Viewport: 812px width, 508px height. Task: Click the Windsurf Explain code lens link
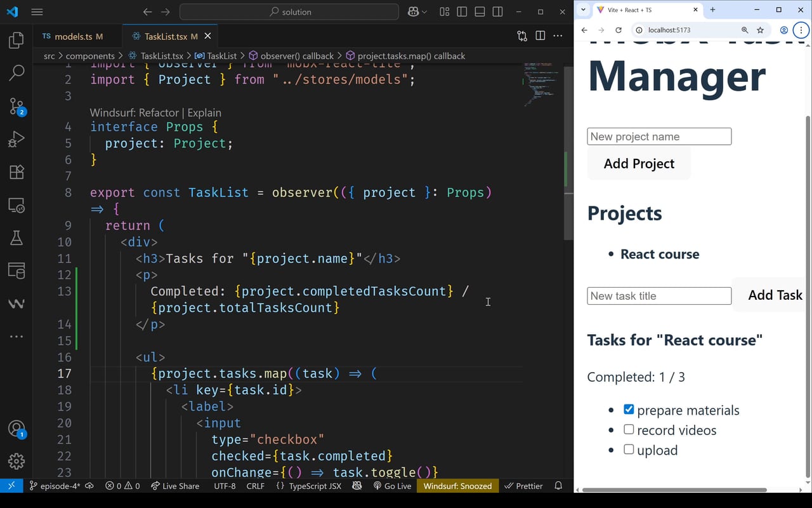click(x=204, y=112)
